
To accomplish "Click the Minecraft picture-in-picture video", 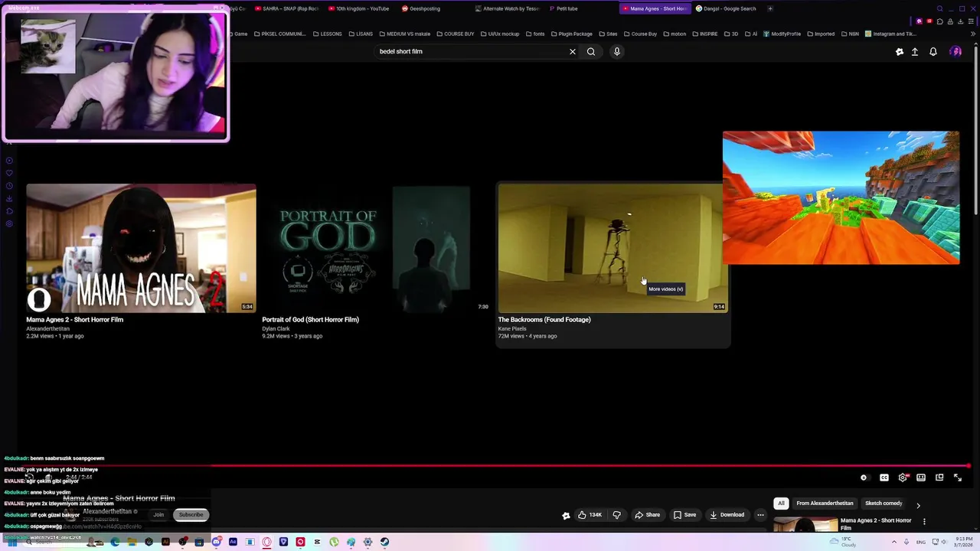I will click(841, 197).
